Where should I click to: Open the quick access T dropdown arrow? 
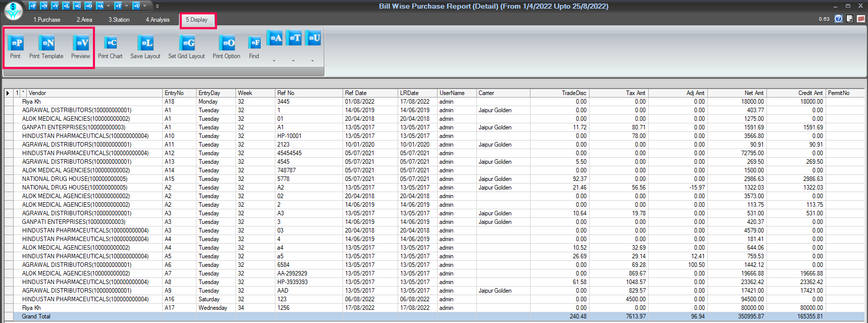click(x=126, y=6)
